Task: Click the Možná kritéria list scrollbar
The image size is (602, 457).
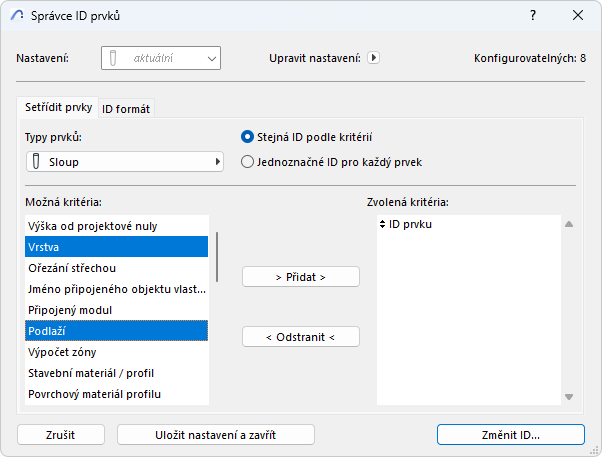Action: click(x=217, y=257)
